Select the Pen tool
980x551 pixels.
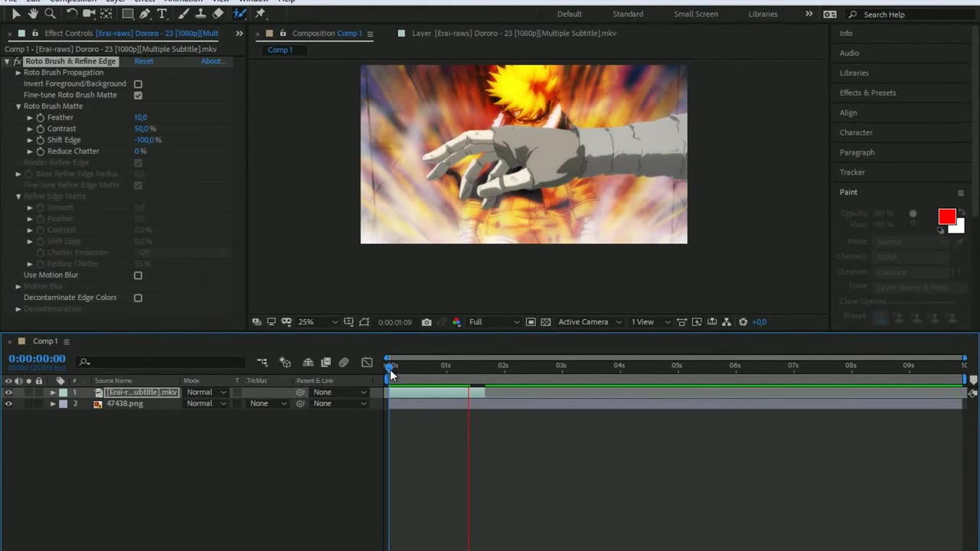145,14
